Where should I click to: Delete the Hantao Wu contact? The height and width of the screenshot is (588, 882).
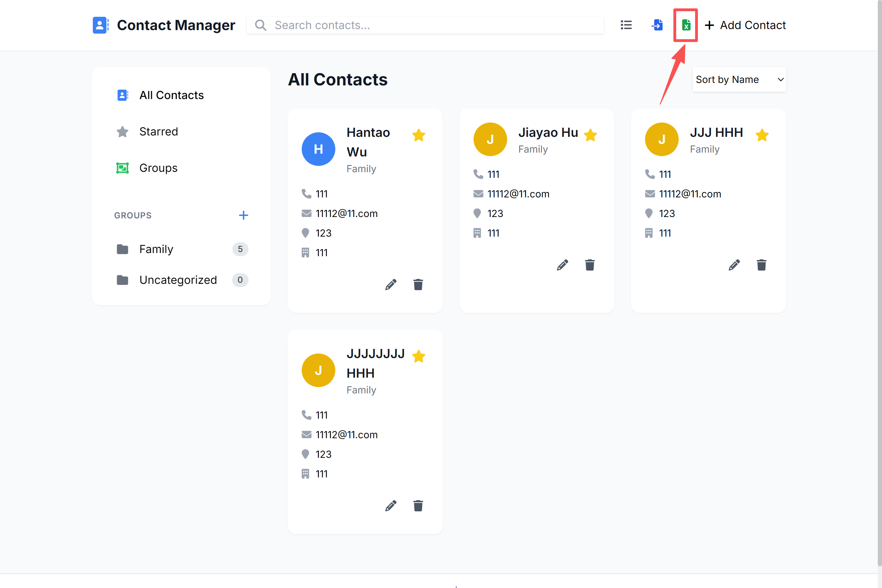418,285
